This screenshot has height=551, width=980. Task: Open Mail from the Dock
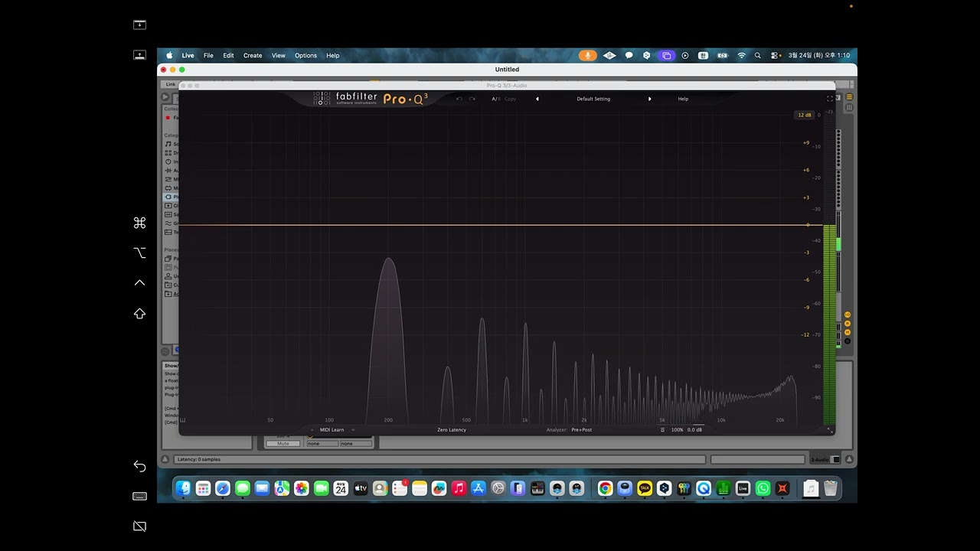[262, 488]
